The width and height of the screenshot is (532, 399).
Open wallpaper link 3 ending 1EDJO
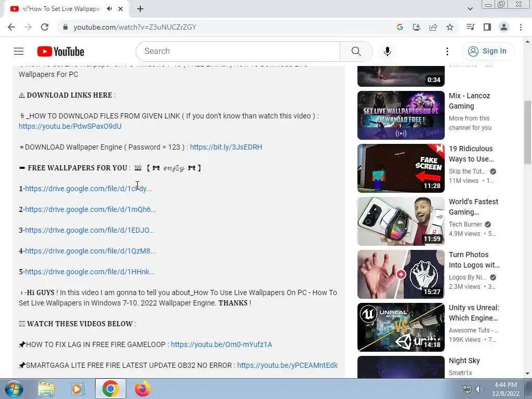click(89, 230)
